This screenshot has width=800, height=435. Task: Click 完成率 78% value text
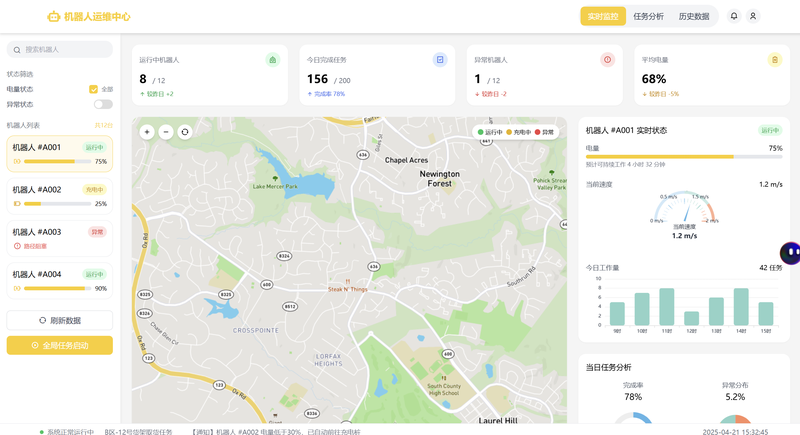[x=633, y=397]
